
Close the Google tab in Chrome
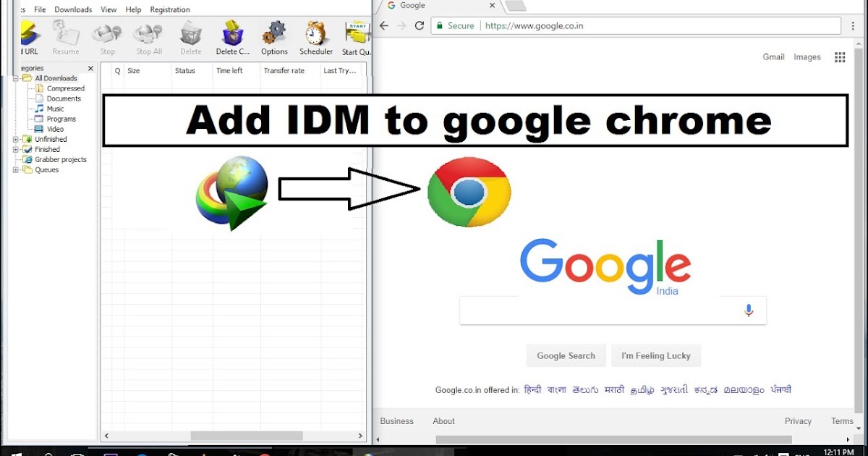(x=493, y=6)
